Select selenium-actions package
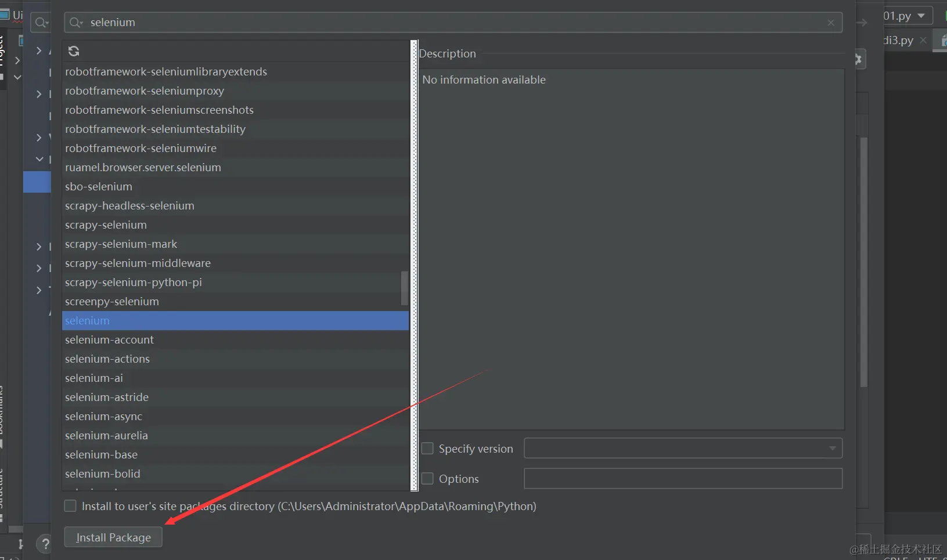Viewport: 947px width, 560px height. point(235,359)
